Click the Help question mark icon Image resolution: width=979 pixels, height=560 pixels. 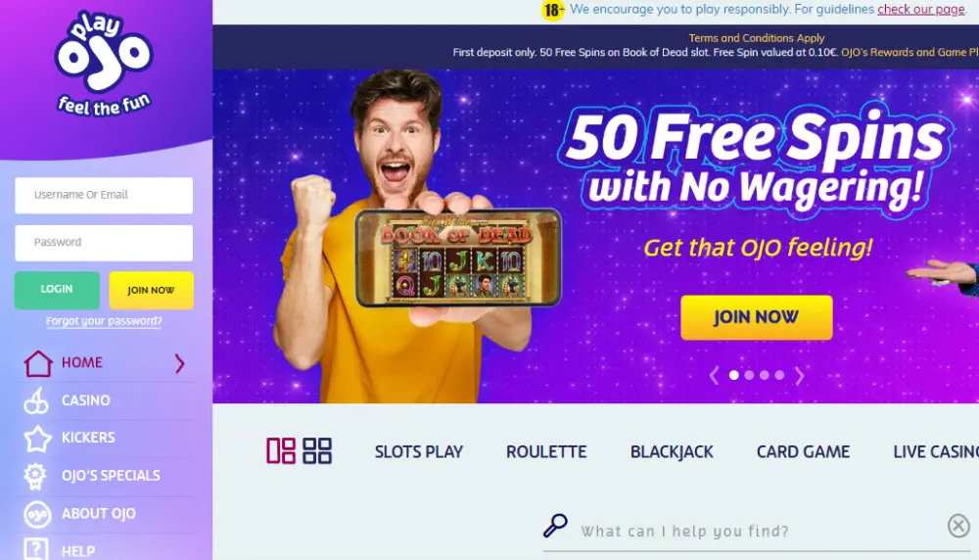click(x=35, y=549)
